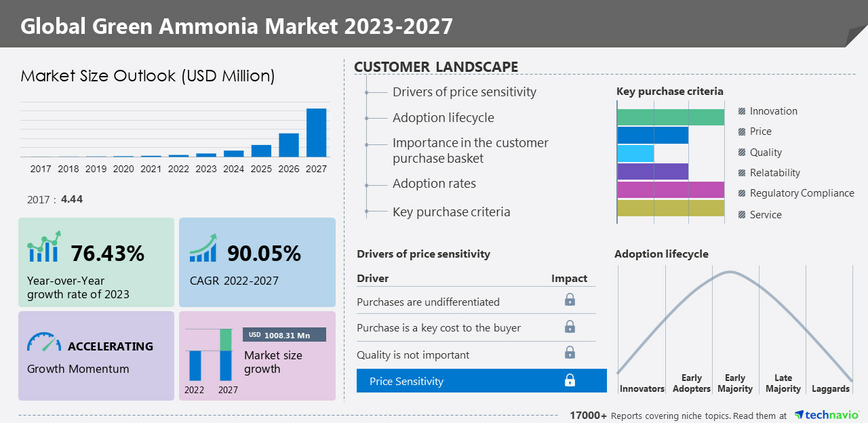Select the Adoption lifecycle list entry
The image size is (868, 423).
443,118
